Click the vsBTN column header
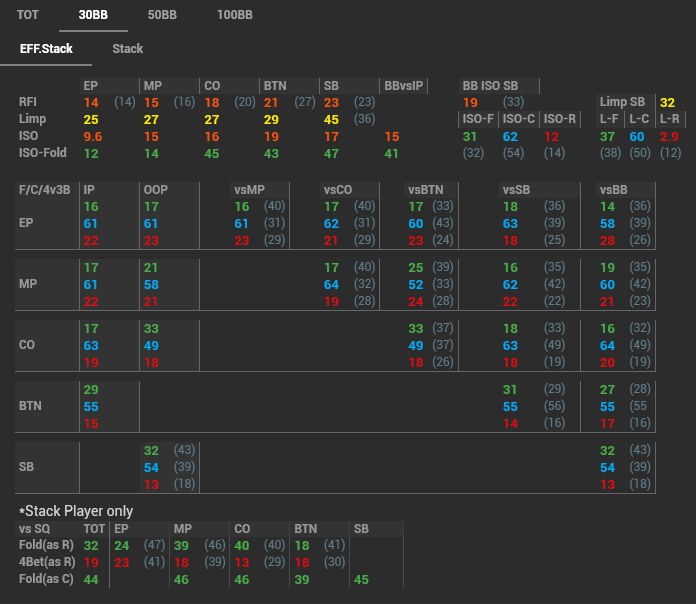Viewport: 696px width, 604px height. (427, 189)
